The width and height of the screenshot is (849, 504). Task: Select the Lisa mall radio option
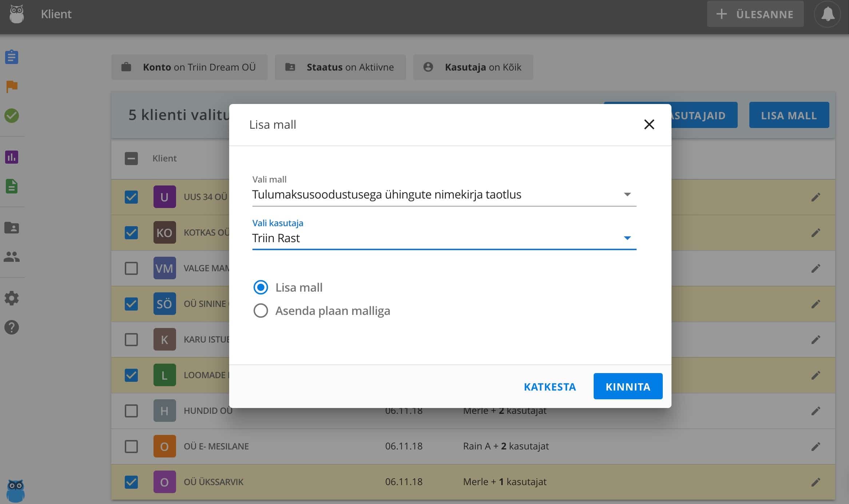tap(260, 287)
